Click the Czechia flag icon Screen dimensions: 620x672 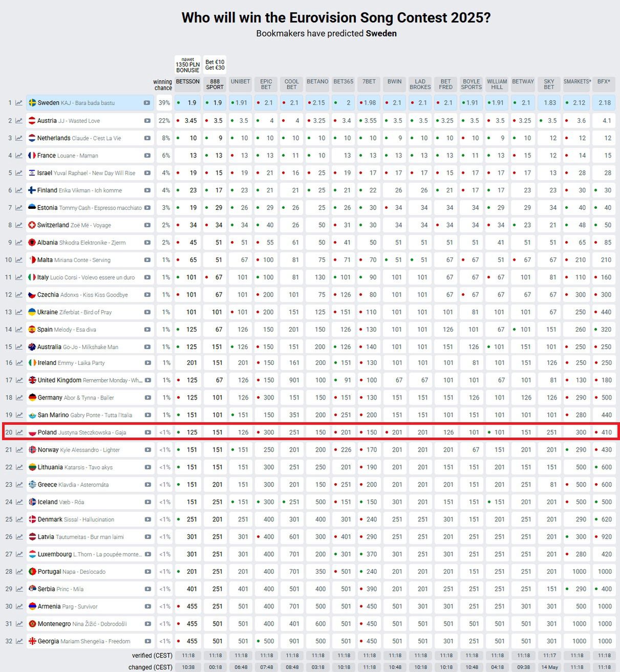tap(32, 295)
